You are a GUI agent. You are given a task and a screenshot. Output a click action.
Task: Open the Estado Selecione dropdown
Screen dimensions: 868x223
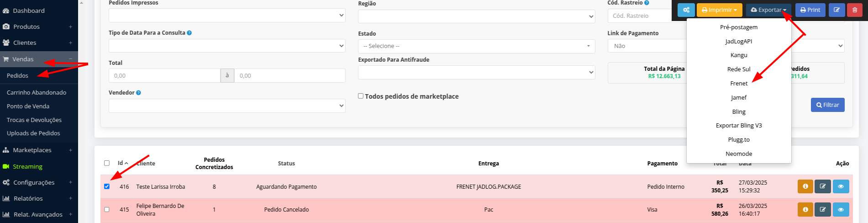point(476,46)
